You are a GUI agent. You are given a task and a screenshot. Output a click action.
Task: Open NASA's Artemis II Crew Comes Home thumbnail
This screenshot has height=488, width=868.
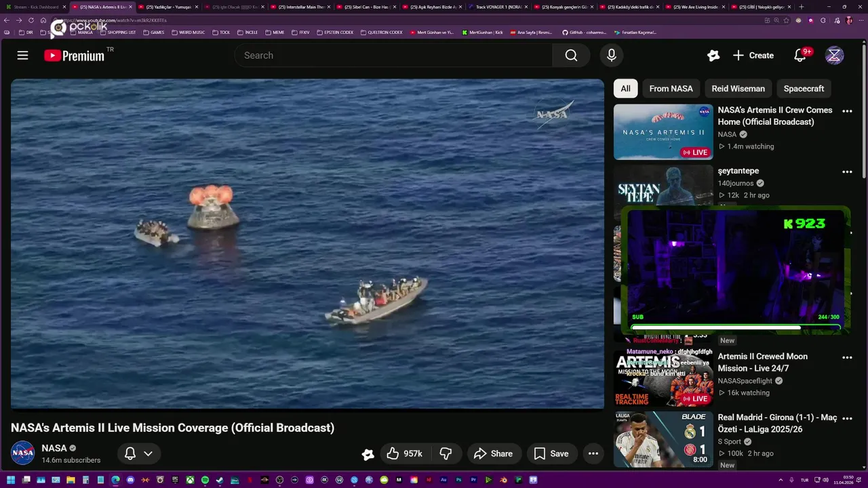[x=663, y=131]
